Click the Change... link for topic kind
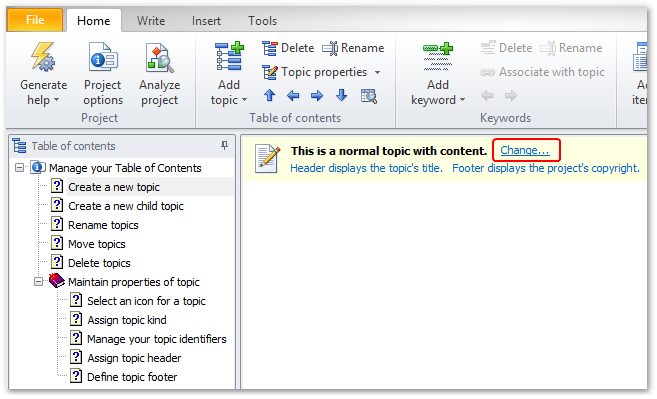 pos(525,150)
